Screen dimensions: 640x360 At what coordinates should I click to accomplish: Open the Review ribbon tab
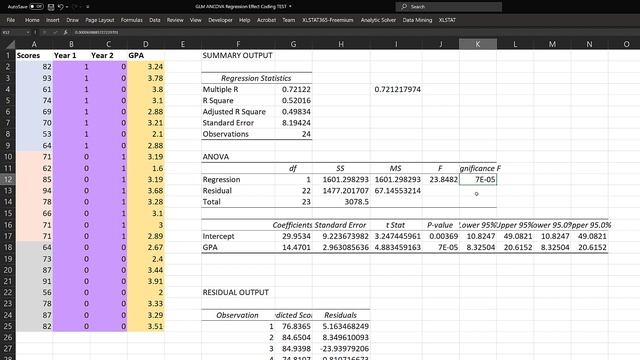click(175, 20)
